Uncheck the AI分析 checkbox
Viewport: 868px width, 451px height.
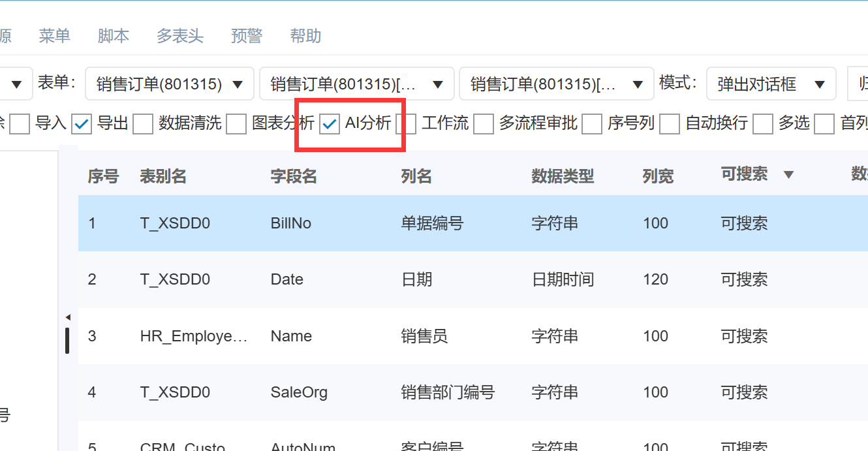pos(330,124)
